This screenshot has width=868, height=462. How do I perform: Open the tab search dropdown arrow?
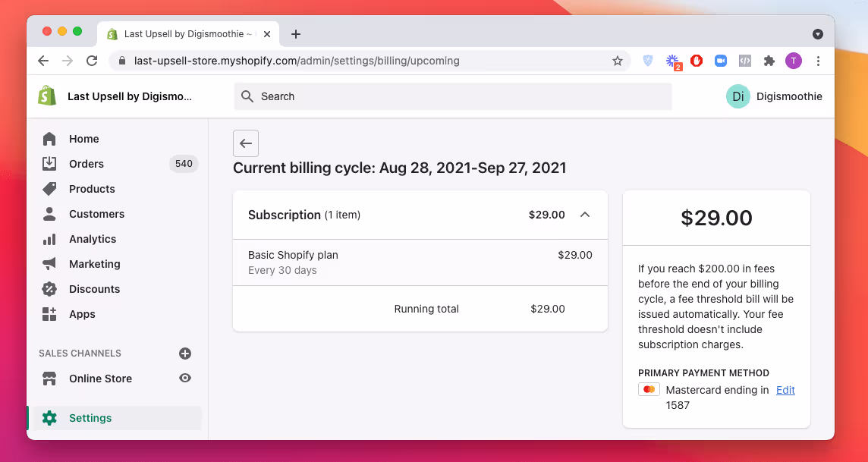click(x=818, y=34)
